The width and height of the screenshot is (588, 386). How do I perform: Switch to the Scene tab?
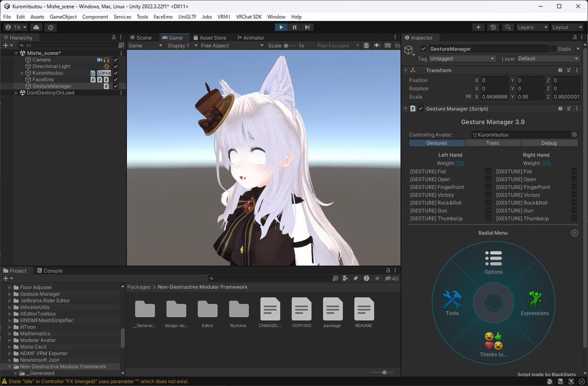141,38
